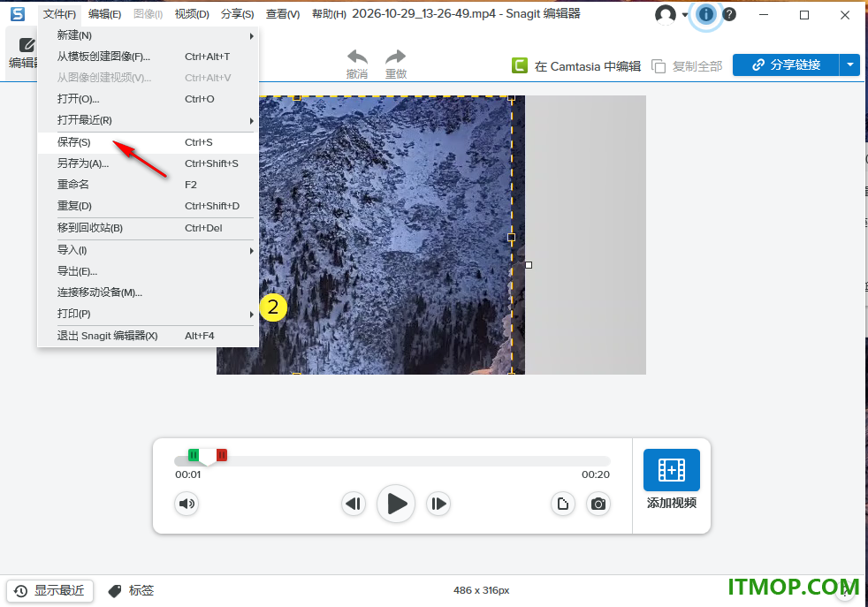Open the 分享(S) menu

(x=238, y=14)
